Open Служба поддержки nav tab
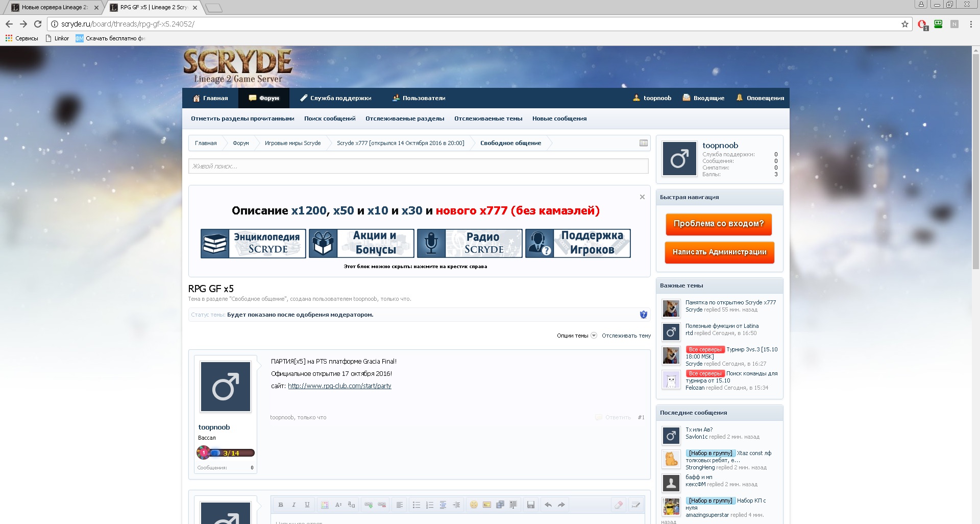 pyautogui.click(x=336, y=98)
